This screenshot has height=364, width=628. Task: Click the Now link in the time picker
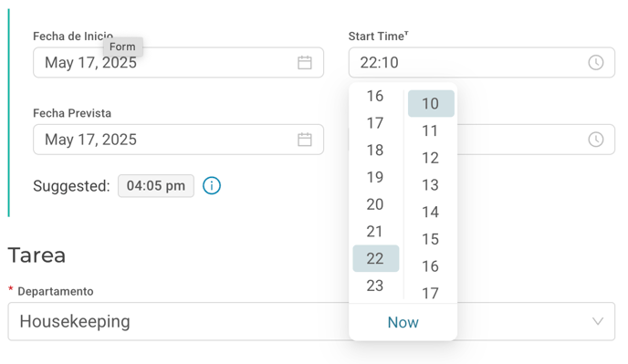pos(403,322)
